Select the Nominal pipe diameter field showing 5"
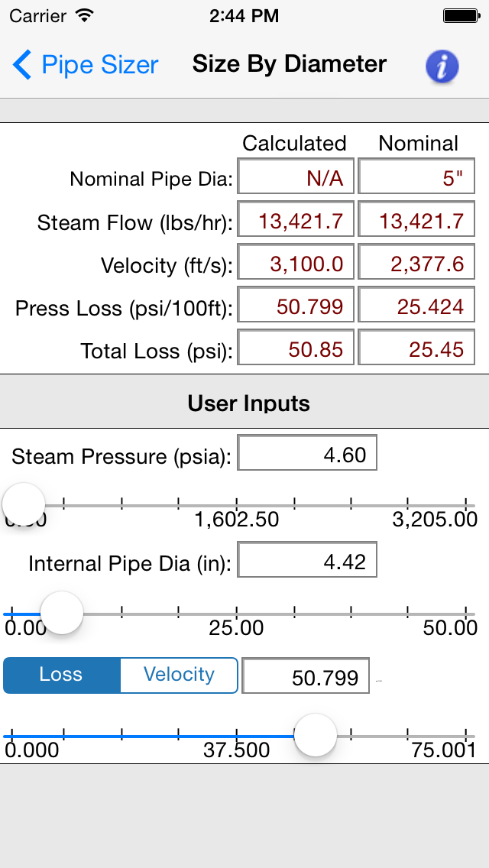This screenshot has width=489, height=868. pyautogui.click(x=416, y=178)
